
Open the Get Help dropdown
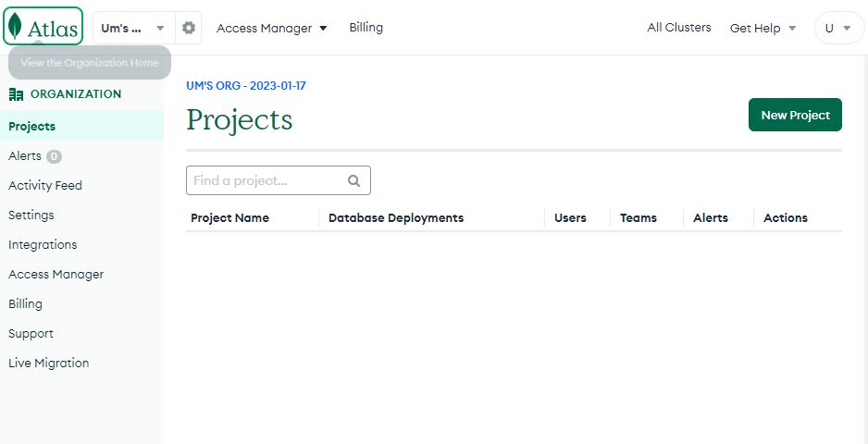pos(763,28)
